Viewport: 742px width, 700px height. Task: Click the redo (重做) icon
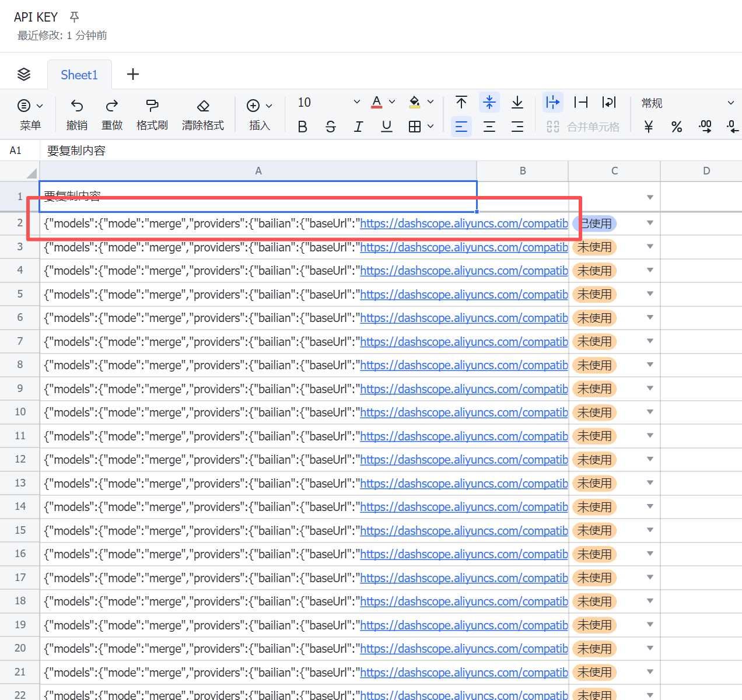(112, 106)
